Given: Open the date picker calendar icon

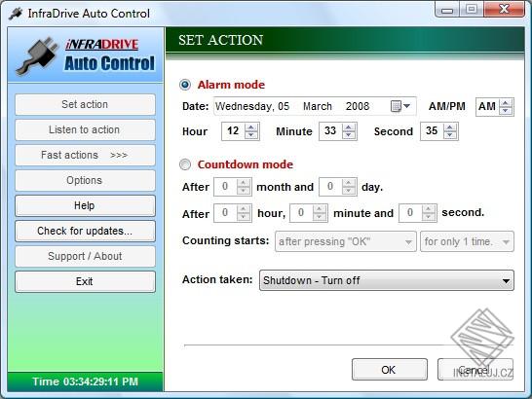Looking at the screenshot, I should tap(400, 106).
